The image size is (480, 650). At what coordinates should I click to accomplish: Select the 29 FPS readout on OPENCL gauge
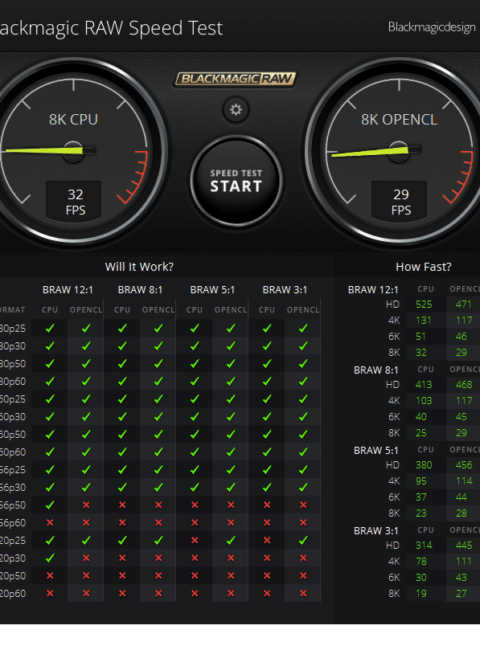point(401,202)
